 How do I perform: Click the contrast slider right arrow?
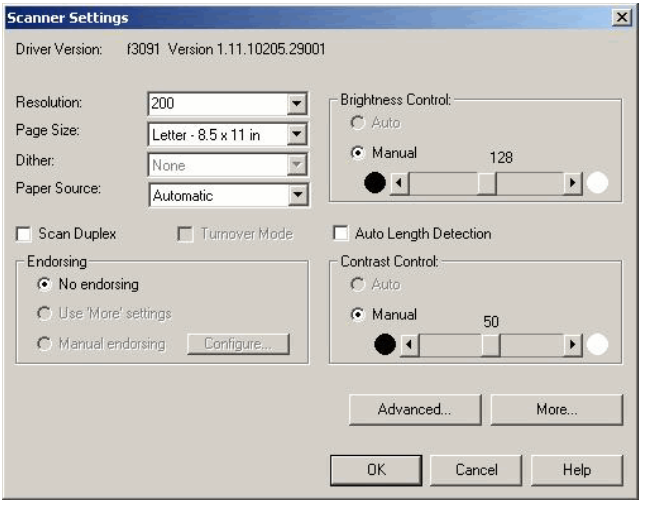click(573, 345)
